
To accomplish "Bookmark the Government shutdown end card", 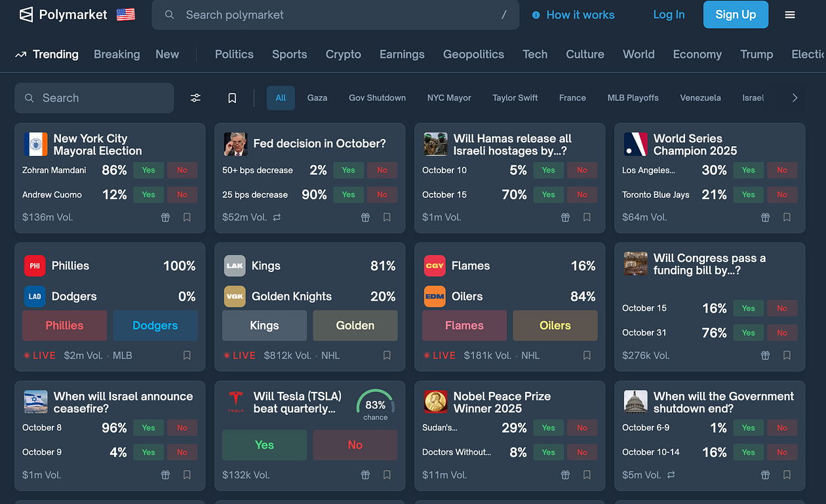I will point(787,475).
